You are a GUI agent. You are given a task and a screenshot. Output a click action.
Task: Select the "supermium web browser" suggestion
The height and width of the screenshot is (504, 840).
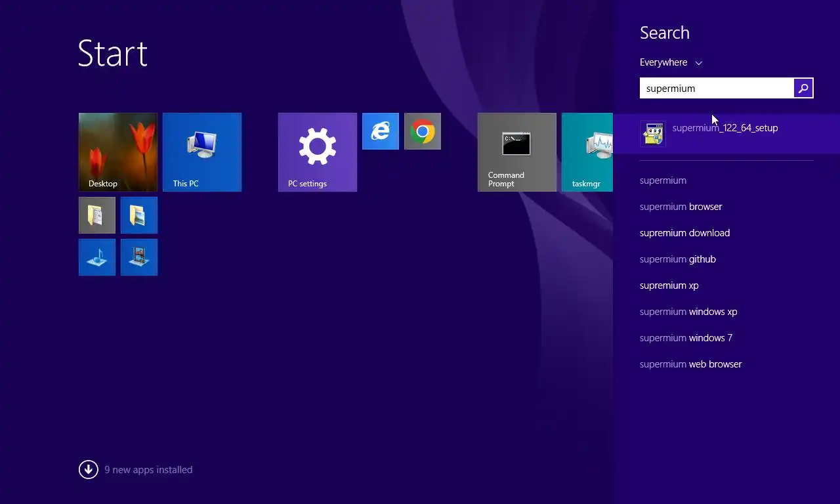[690, 364]
